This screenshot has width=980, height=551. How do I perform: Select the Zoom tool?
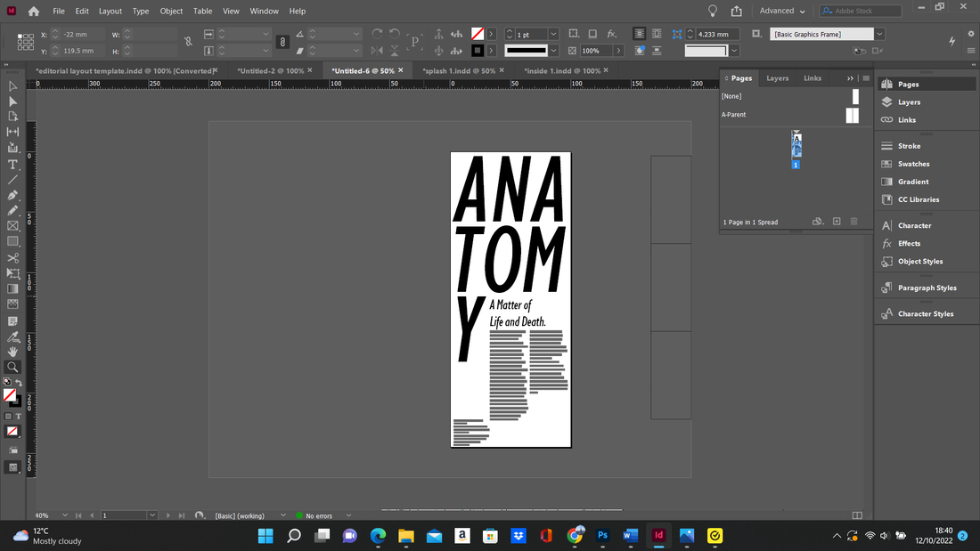[x=12, y=368]
